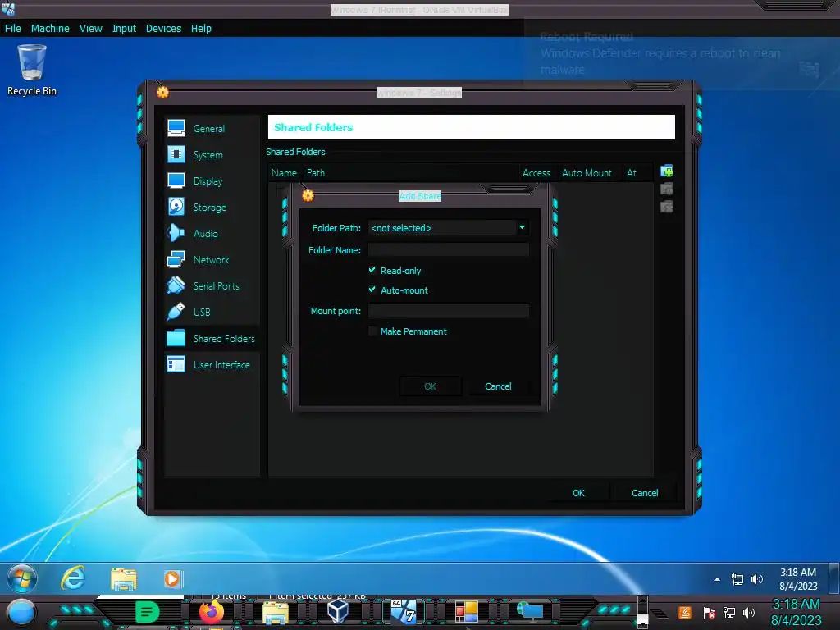The image size is (840, 630).
Task: Click the Mount point input field
Action: click(x=449, y=311)
